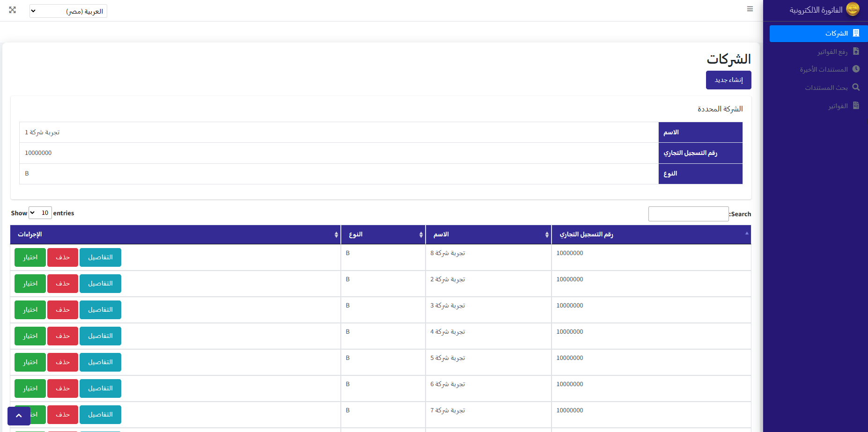Click the upload file icon for رفع الفواتير
The image size is (868, 432).
[x=856, y=51]
